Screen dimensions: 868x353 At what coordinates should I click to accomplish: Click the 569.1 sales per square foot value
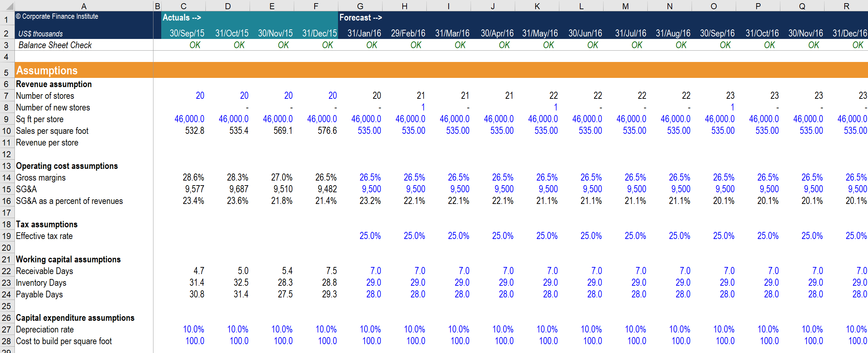tap(282, 131)
